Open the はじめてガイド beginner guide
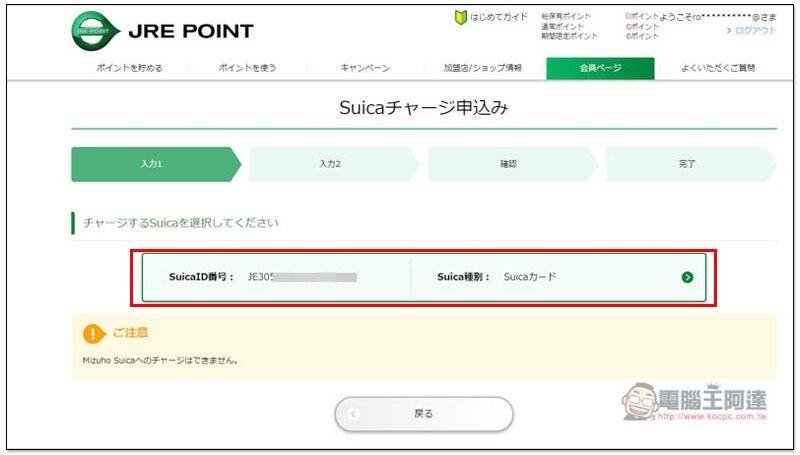800x455 pixels. click(x=491, y=17)
